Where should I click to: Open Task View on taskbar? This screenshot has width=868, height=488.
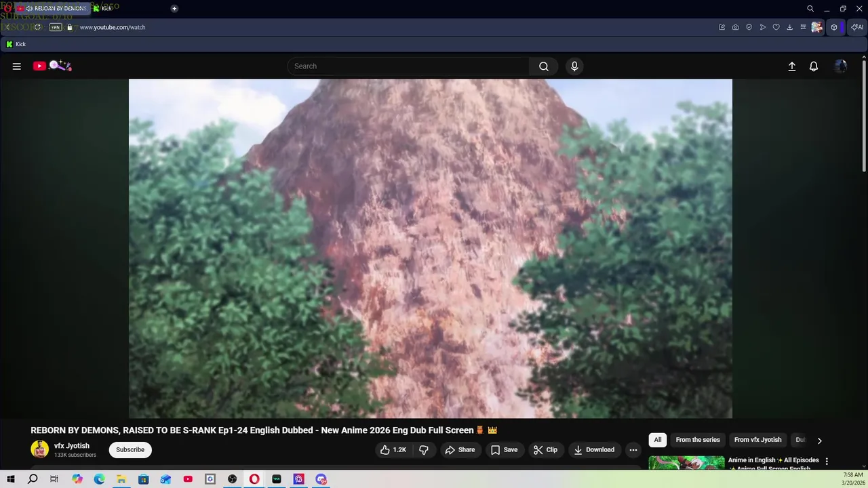click(54, 479)
